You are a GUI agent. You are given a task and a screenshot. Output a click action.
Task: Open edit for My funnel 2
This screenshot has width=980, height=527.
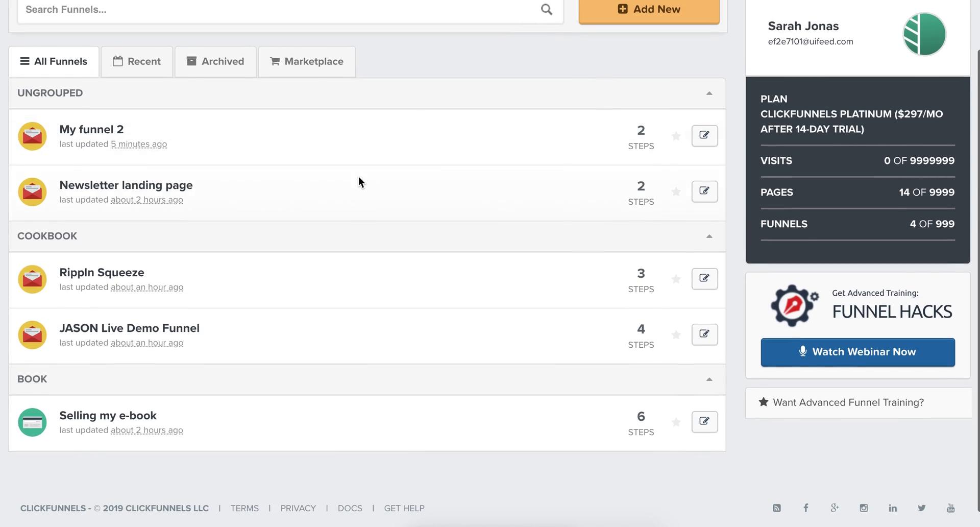coord(704,135)
